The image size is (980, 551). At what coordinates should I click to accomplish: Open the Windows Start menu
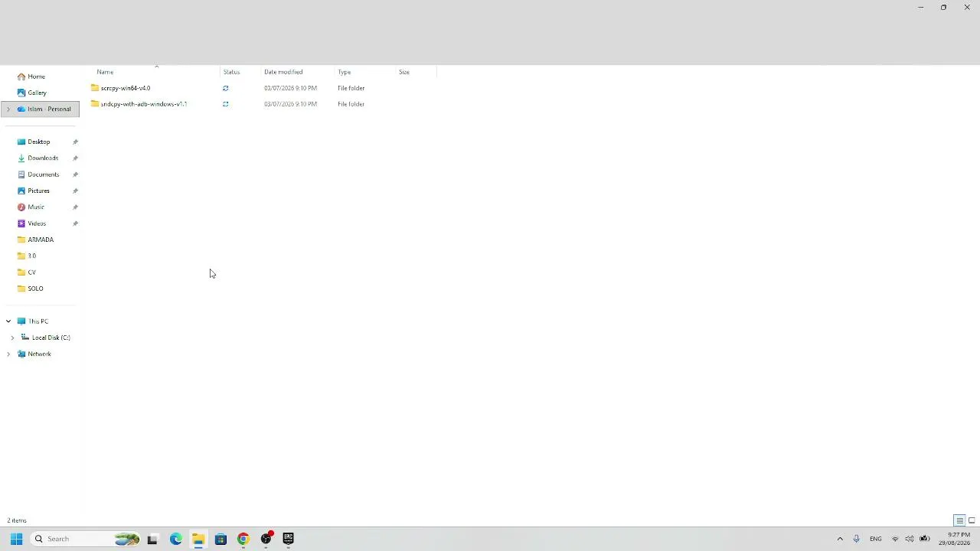coord(16,539)
